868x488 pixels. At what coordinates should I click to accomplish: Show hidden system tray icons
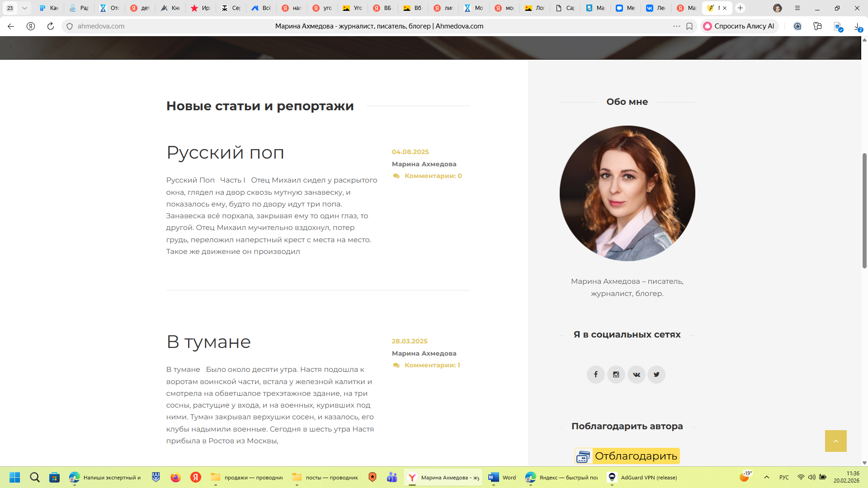(767, 477)
